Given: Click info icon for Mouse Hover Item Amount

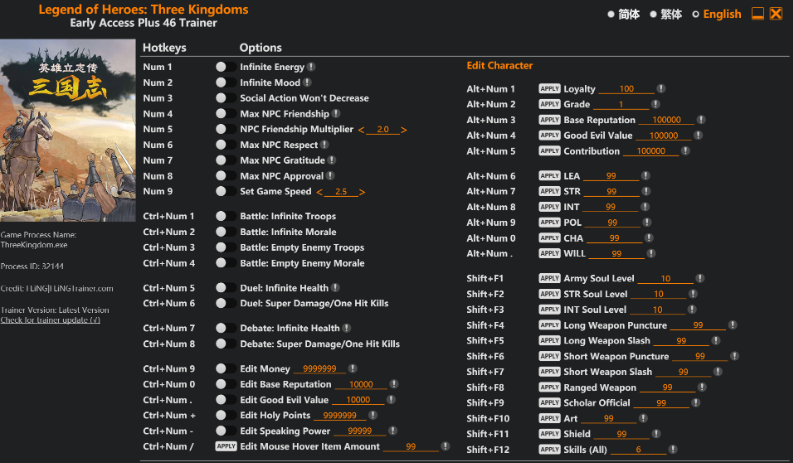Looking at the screenshot, I should point(445,446).
